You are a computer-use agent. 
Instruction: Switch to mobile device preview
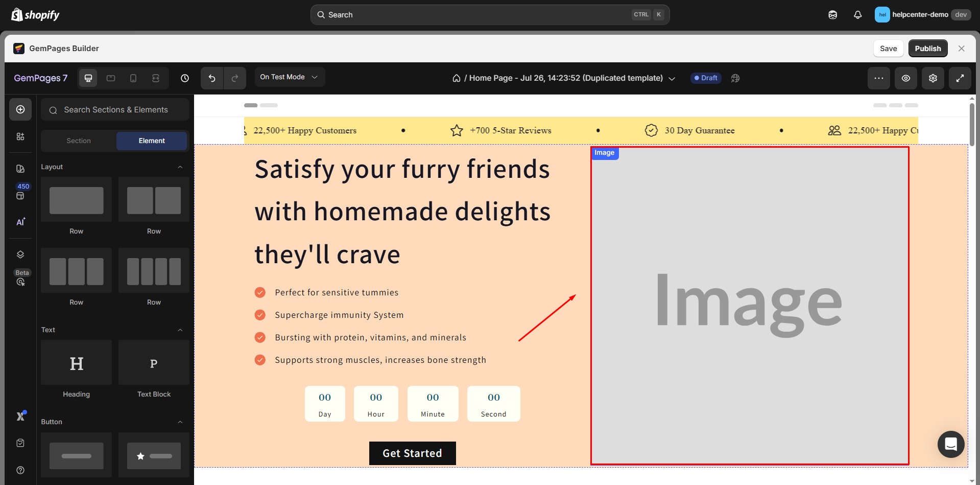(x=133, y=78)
